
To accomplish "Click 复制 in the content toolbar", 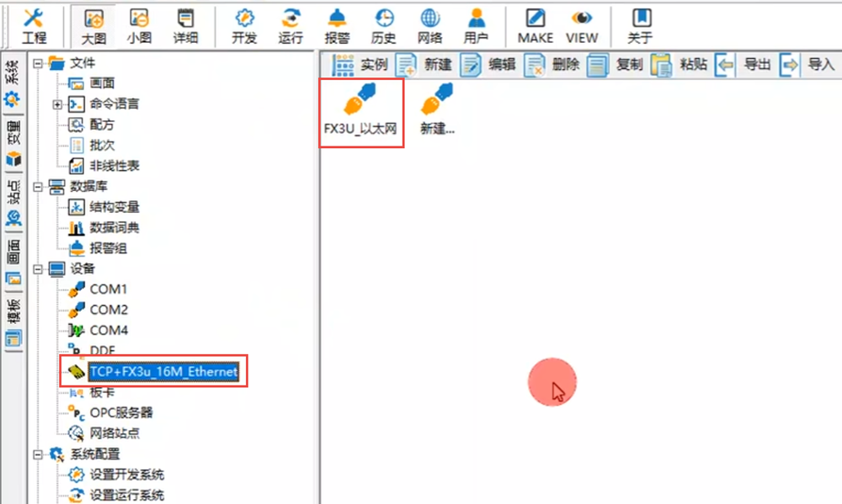I will 615,65.
